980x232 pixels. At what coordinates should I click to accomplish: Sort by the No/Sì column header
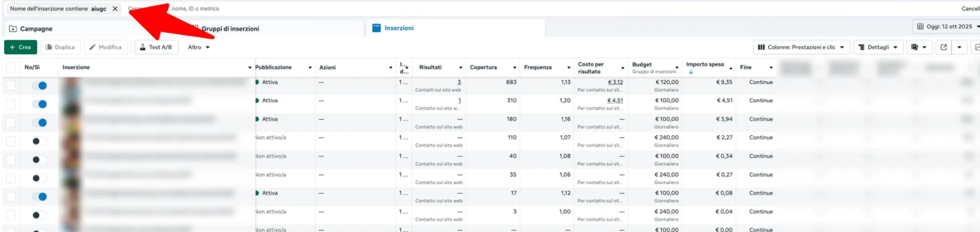click(32, 67)
